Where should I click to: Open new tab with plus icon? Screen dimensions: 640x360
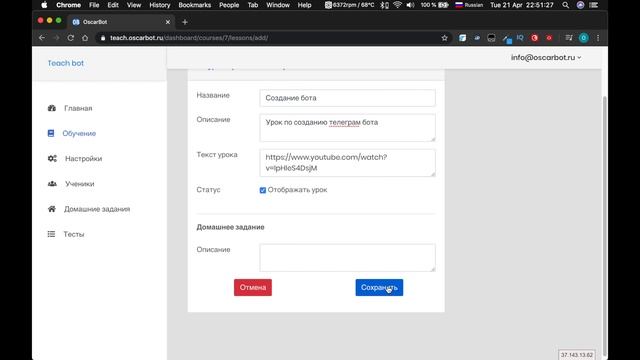click(x=185, y=22)
